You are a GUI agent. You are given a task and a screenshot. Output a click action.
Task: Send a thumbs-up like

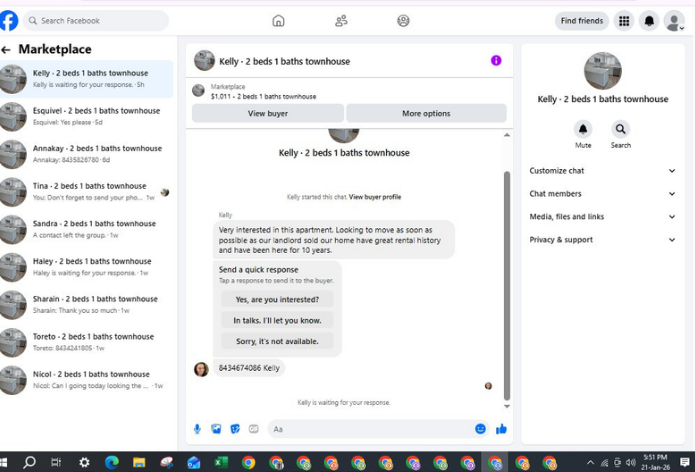(x=501, y=429)
